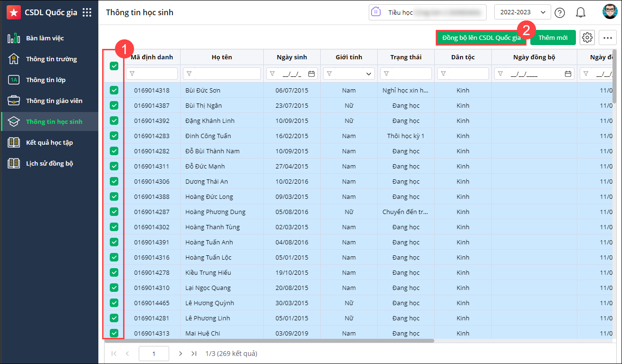Uncheck the select-all header checkbox
Screen dimensions: 622x364
click(x=114, y=66)
